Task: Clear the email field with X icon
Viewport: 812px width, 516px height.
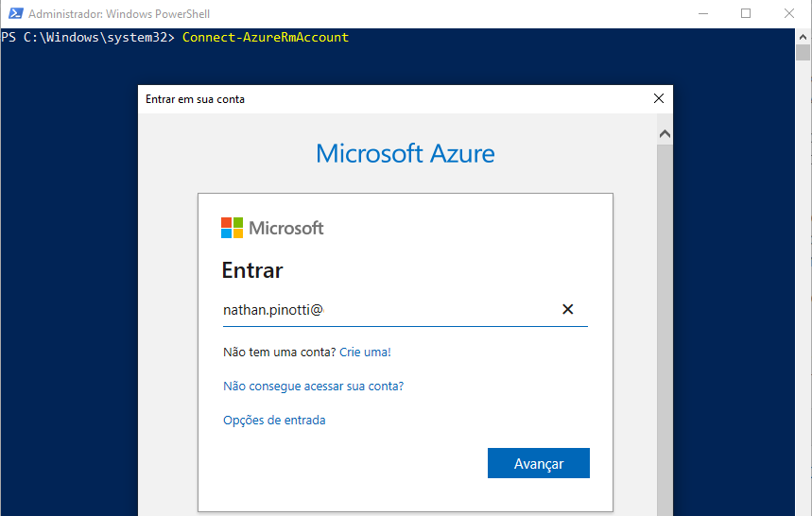Action: tap(567, 309)
